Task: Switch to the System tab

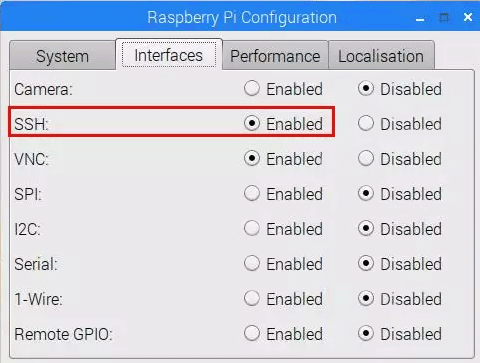Action: (63, 56)
